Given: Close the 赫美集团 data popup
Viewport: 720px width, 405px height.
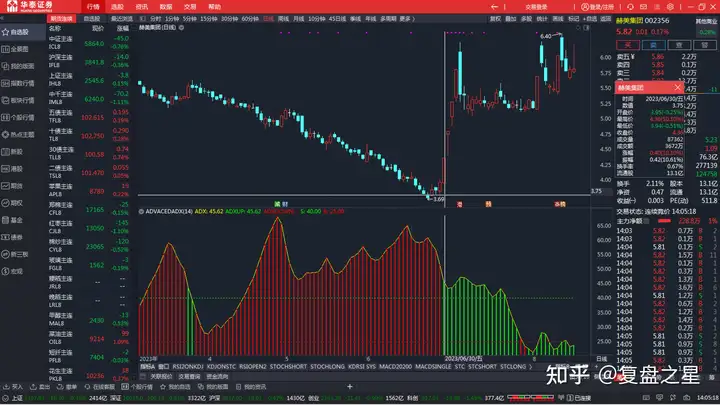Looking at the screenshot, I should 678,87.
